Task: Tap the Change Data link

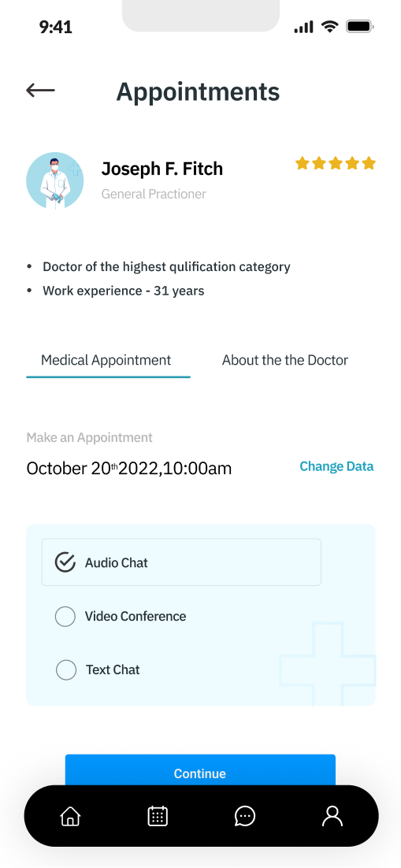Action: coord(336,466)
